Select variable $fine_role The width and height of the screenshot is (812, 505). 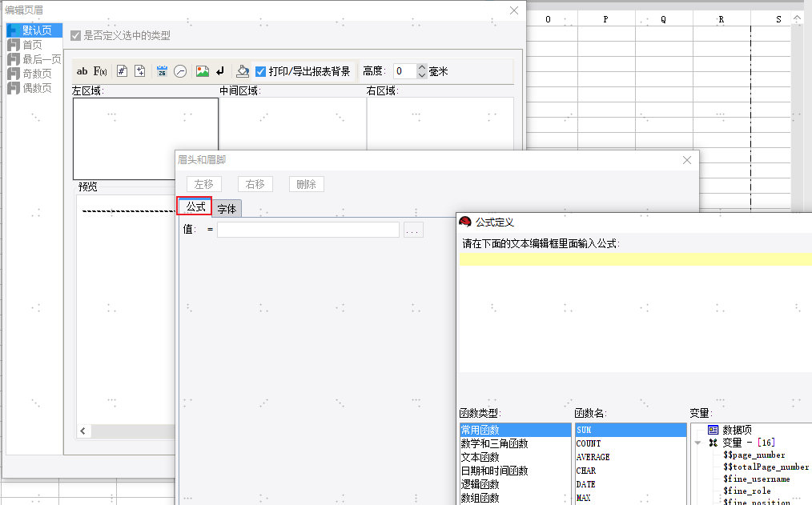(747, 491)
